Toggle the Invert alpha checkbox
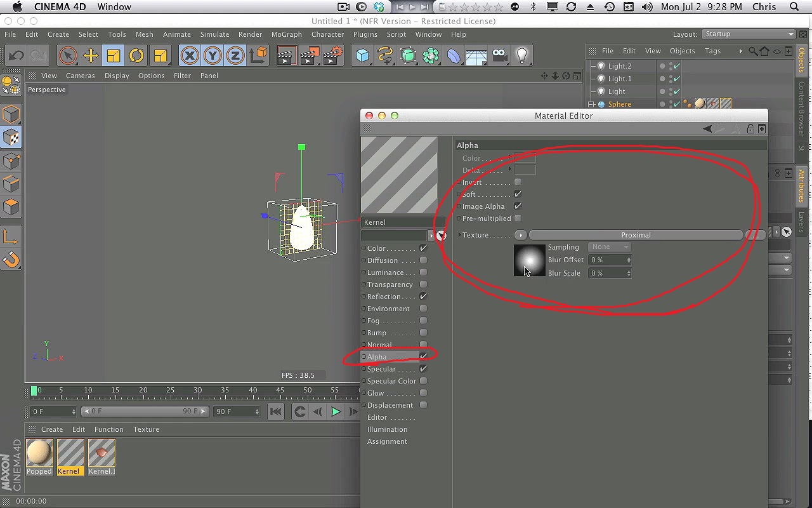This screenshot has height=508, width=812. (x=518, y=182)
